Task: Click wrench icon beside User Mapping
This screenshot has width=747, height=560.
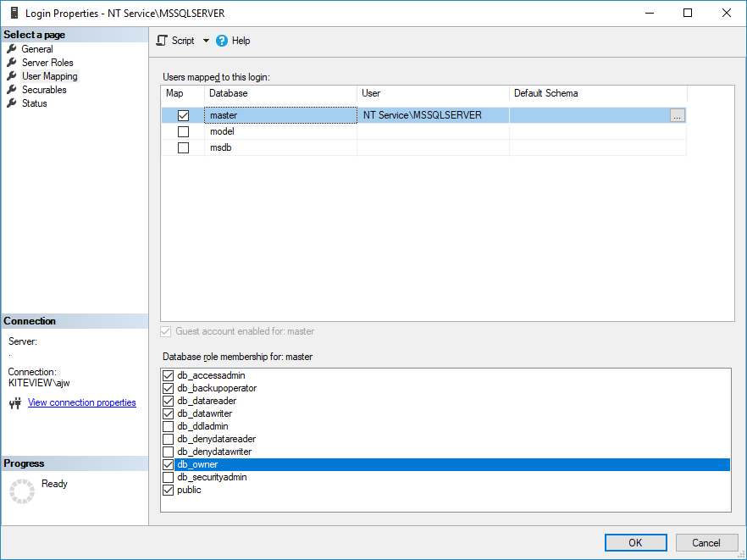Action: click(12, 75)
